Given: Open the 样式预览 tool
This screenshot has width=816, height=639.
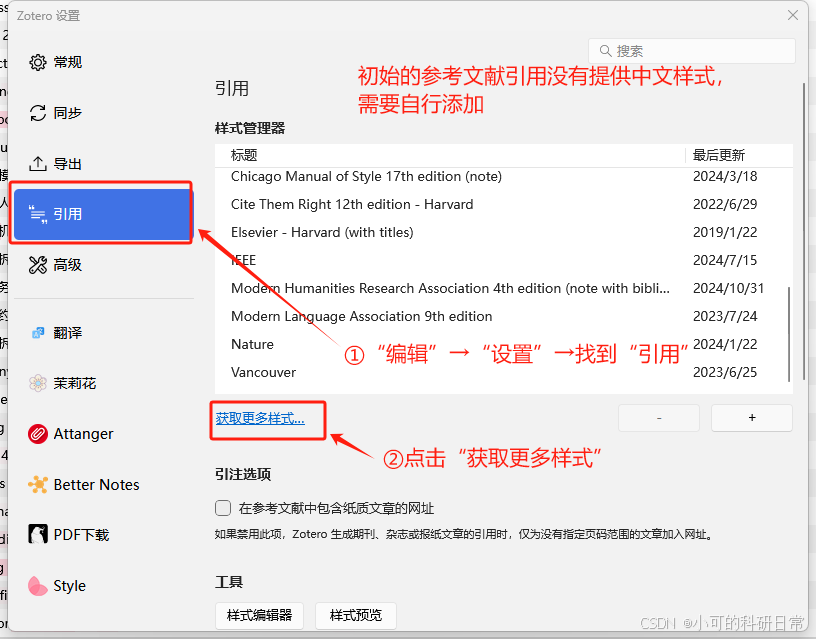Looking at the screenshot, I should (356, 616).
